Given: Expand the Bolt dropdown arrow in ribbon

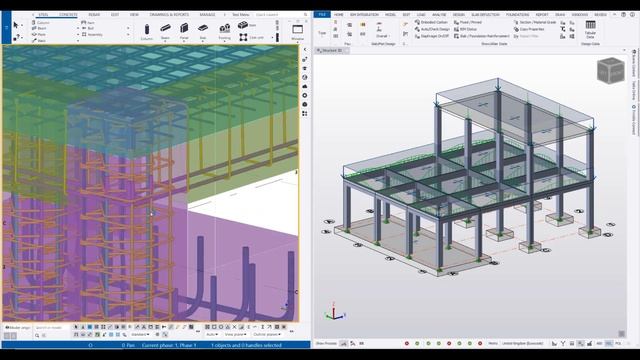Looking at the screenshot, I should tap(128, 29).
